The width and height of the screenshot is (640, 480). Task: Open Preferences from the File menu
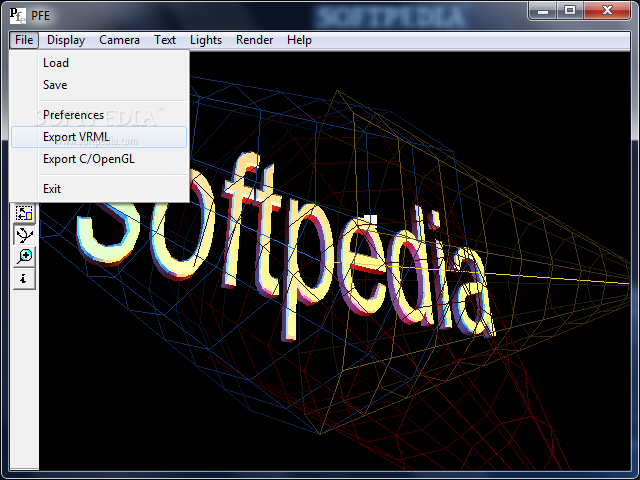pos(99,115)
